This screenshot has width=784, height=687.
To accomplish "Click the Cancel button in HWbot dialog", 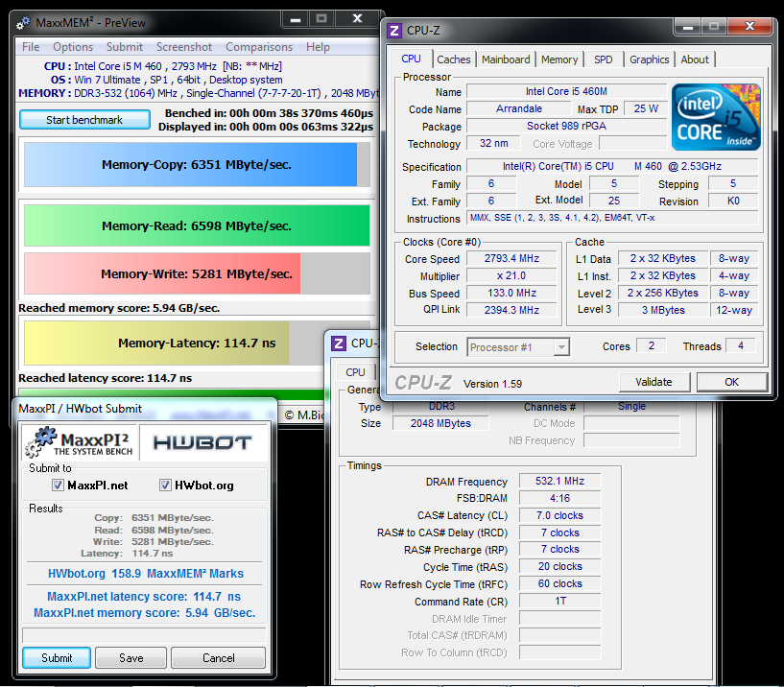I will click(219, 657).
